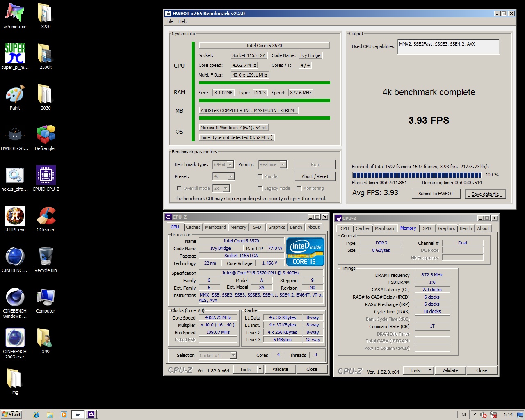Screen dimensions: 525x420
Task: Open the Benchmark type dropdown
Action: [x=230, y=164]
